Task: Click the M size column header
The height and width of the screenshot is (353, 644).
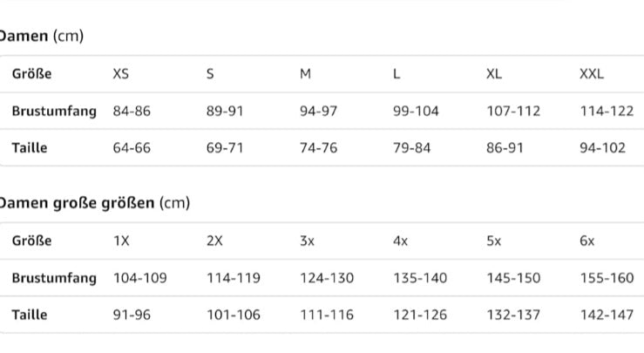Action: pos(305,74)
